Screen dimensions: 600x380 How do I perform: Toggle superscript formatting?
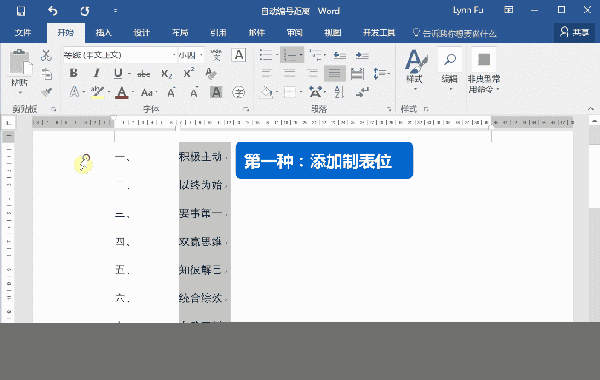pyautogui.click(x=189, y=73)
